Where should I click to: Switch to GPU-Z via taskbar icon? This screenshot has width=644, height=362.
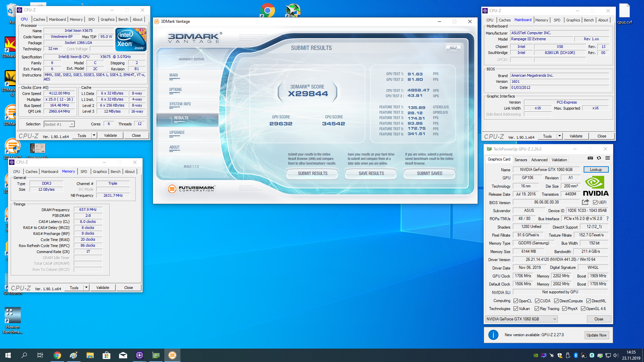click(156, 355)
